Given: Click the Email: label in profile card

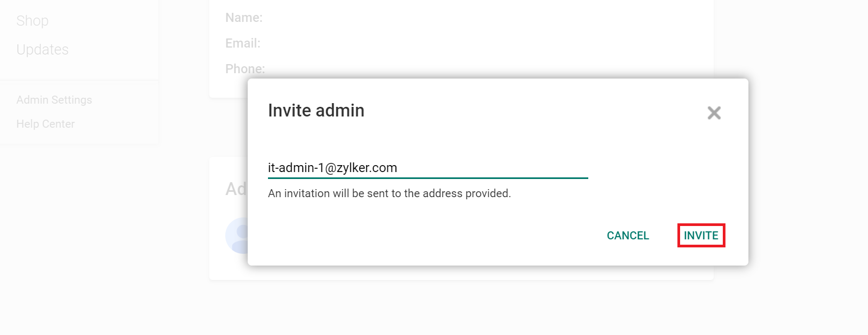Looking at the screenshot, I should (243, 43).
